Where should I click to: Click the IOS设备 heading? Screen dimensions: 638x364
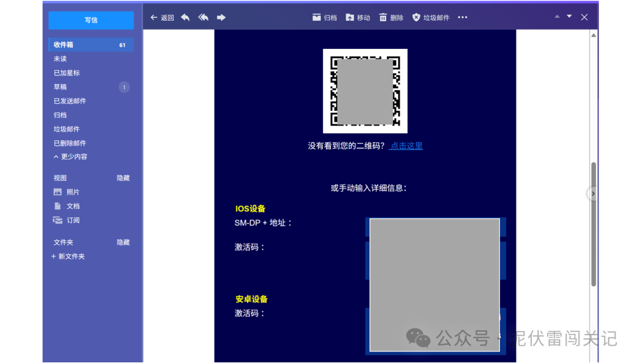(x=250, y=209)
